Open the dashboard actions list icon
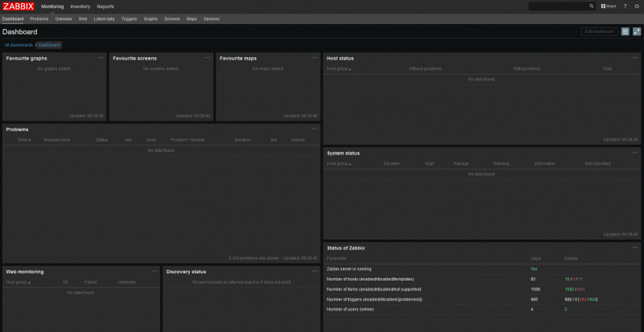Screen dimensions: 644x332 [625, 31]
